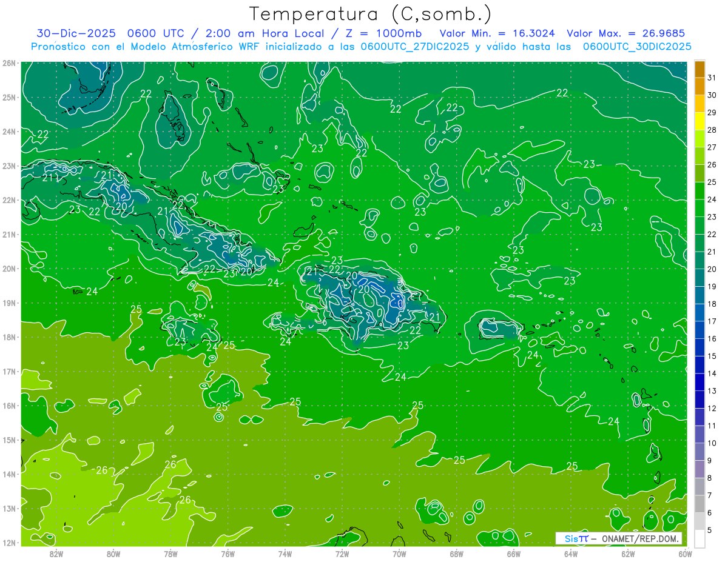This screenshot has width=728, height=562.
Task: Click the '18' label on the color scale
Action: pos(712,304)
